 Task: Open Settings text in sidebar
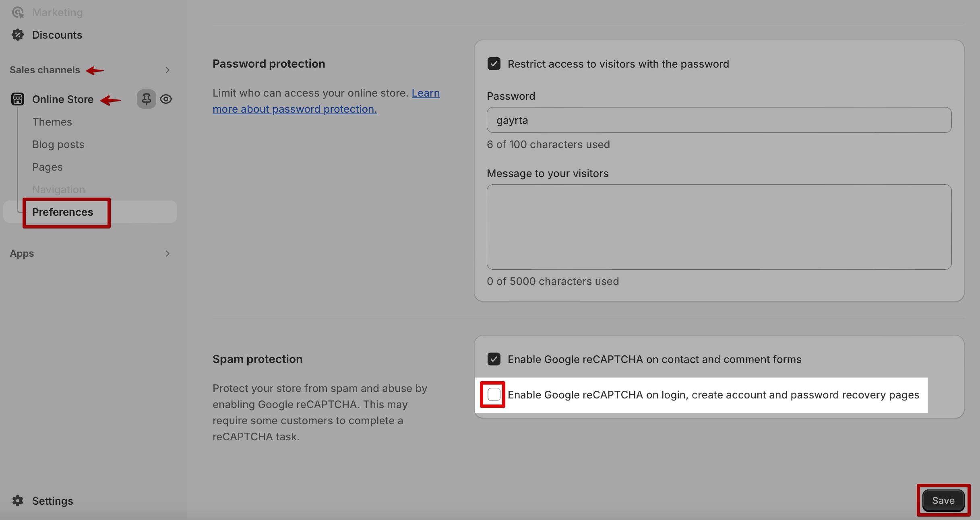click(53, 501)
